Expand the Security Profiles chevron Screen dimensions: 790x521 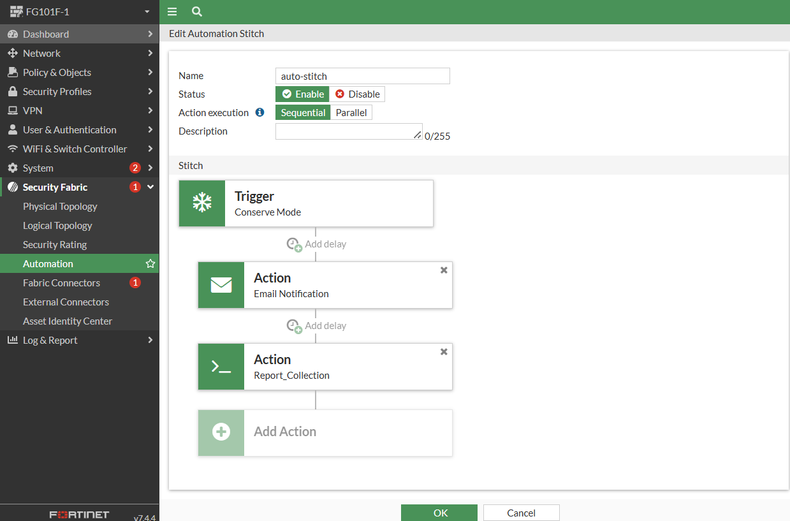[x=150, y=91]
